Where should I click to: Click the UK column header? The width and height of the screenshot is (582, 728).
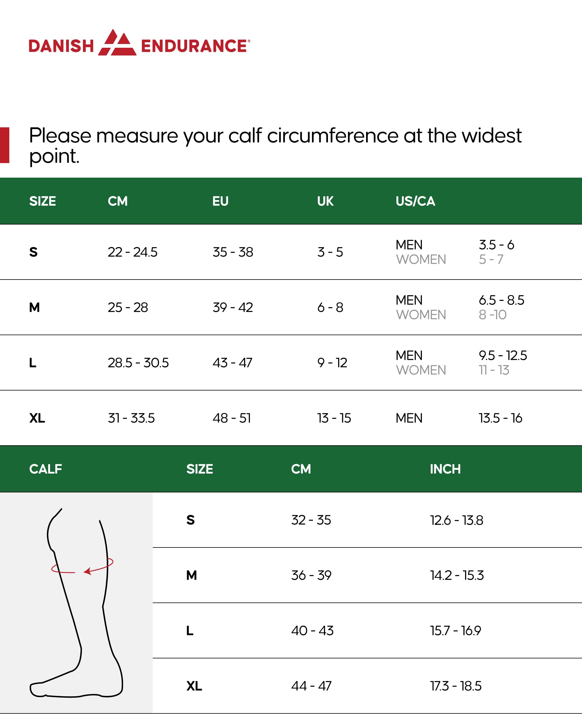(x=325, y=201)
